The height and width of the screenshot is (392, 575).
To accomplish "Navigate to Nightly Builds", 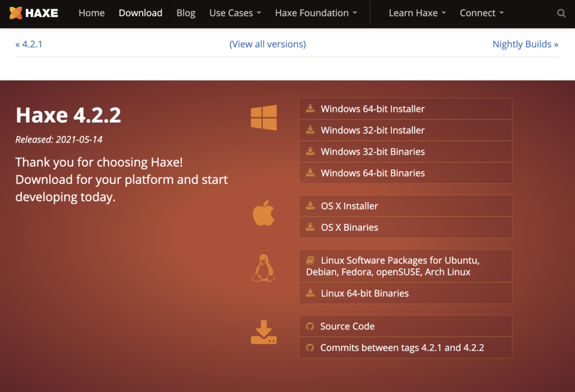I will point(526,44).
